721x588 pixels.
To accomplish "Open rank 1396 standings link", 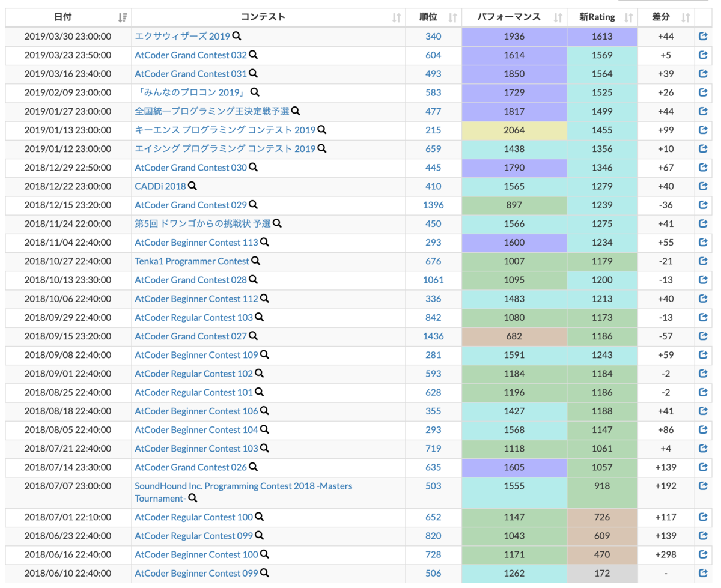I will tap(433, 205).
